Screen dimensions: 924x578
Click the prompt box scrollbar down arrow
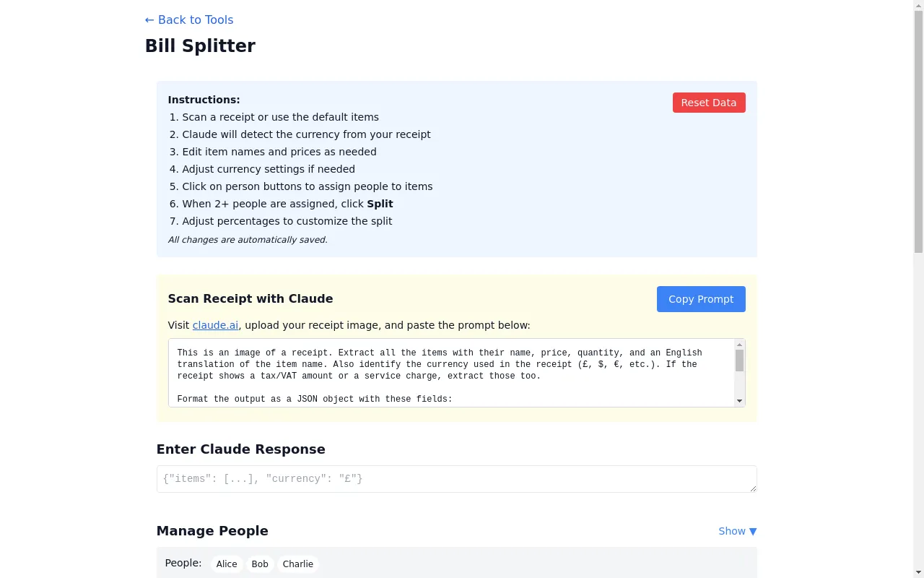coord(740,400)
